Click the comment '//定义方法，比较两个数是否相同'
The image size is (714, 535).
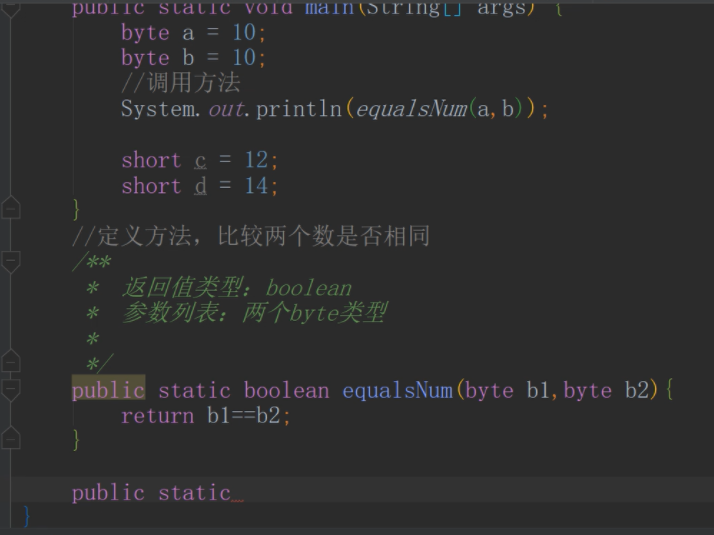pos(251,236)
